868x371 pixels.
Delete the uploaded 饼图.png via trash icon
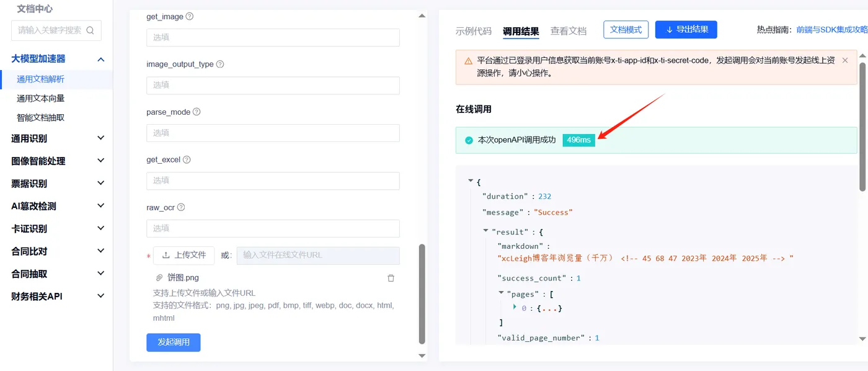click(x=391, y=278)
